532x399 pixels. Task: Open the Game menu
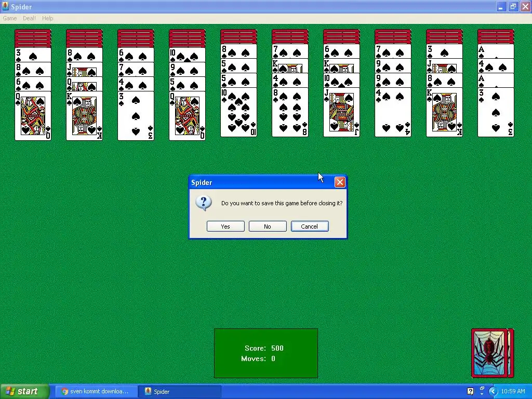(9, 18)
